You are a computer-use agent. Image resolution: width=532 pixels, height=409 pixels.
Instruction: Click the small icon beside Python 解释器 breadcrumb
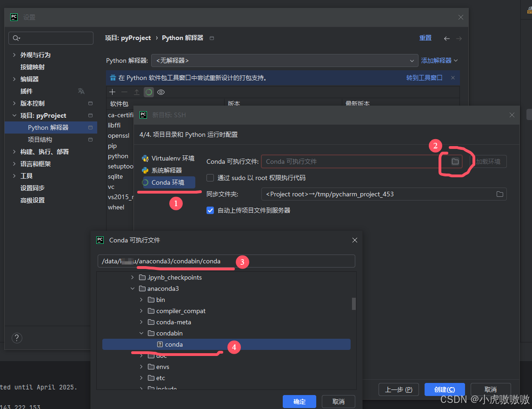(x=212, y=38)
